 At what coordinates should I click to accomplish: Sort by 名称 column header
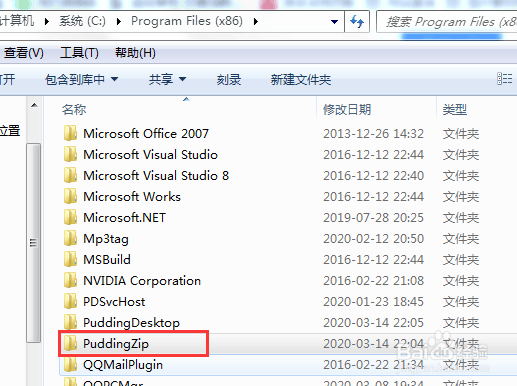[x=74, y=109]
